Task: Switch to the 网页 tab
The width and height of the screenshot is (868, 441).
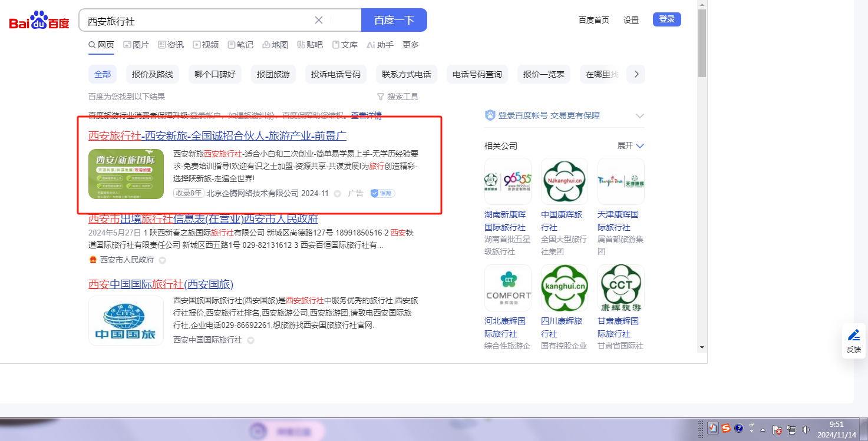Action: point(101,45)
